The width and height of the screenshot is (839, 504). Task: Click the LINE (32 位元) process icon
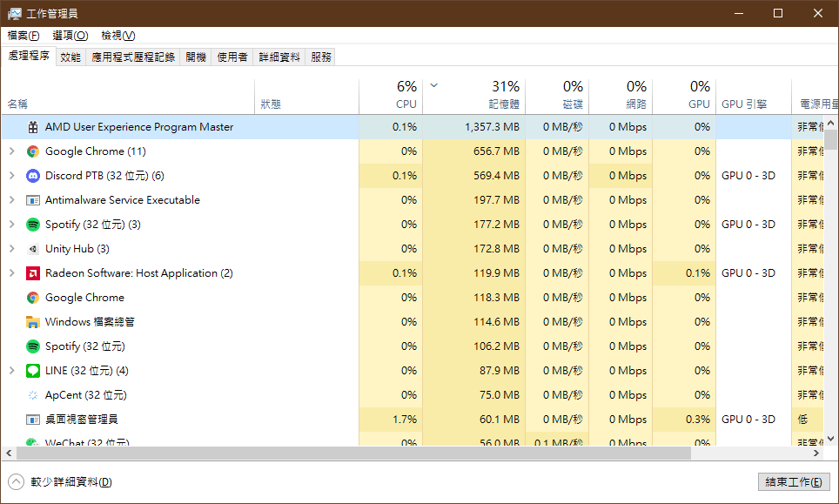(33, 371)
